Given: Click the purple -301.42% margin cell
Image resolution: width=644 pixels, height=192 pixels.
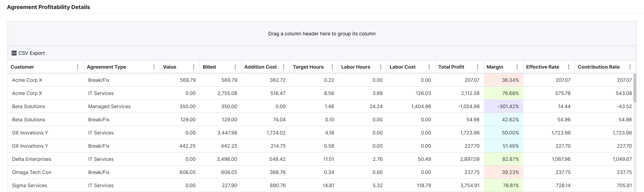Looking at the screenshot, I should 503,106.
